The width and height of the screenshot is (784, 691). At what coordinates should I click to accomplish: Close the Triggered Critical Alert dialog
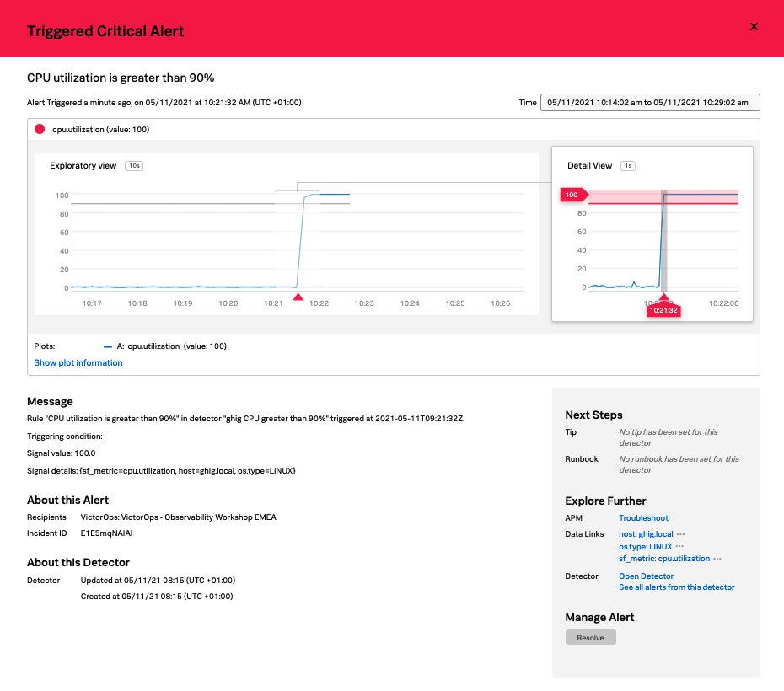click(754, 27)
